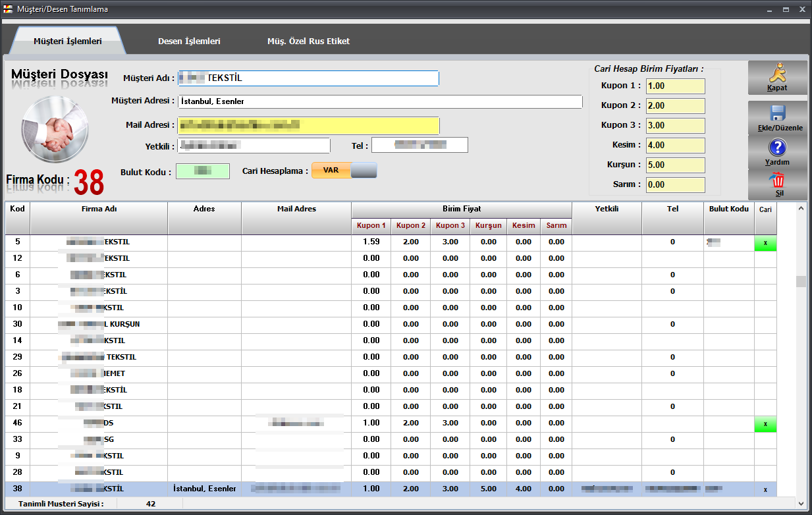Open the Müş. Özel Rus Etiket tab
Image resolution: width=812 pixels, height=515 pixels.
pyautogui.click(x=308, y=41)
